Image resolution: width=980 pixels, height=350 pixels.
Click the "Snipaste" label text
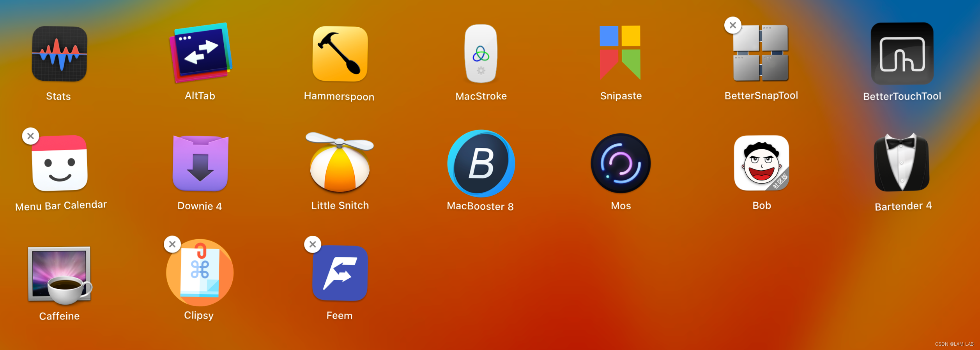point(621,96)
